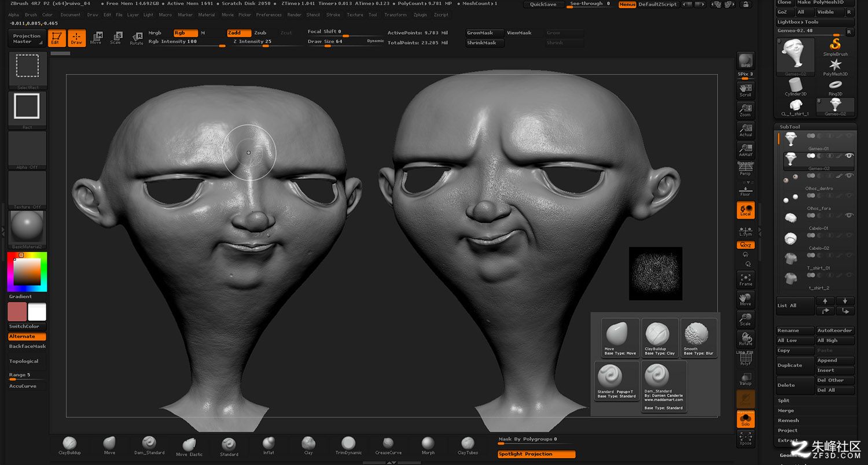Expand the Projection Master dropdown

(x=27, y=38)
